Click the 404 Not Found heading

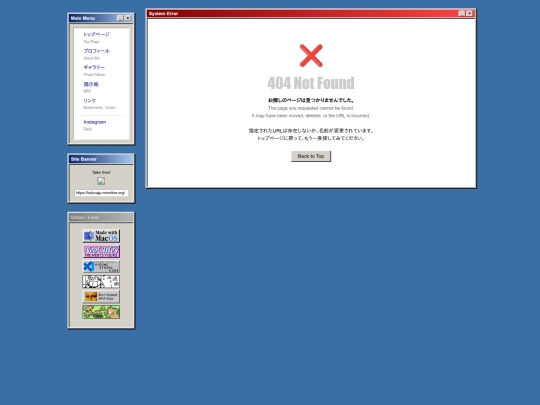click(311, 83)
